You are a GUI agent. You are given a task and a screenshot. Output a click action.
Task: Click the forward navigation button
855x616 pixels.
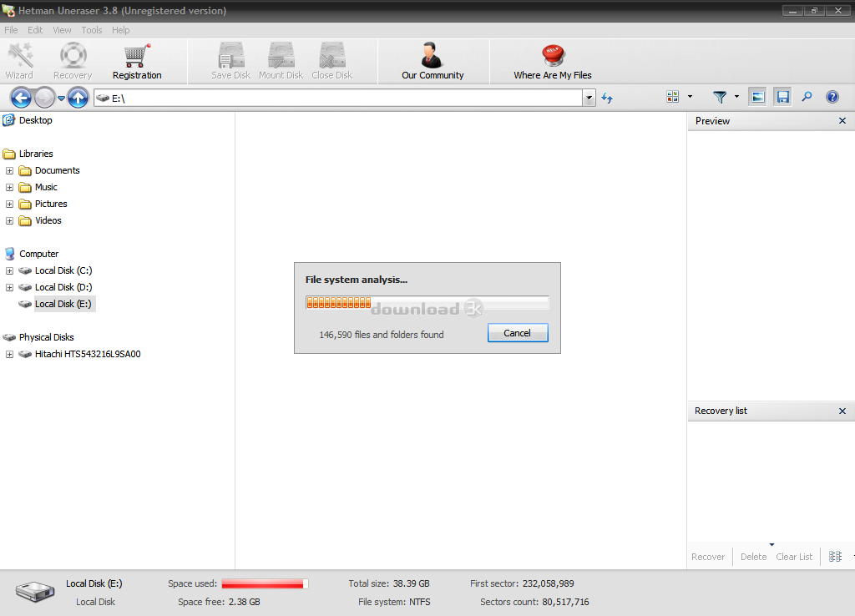[x=45, y=98]
